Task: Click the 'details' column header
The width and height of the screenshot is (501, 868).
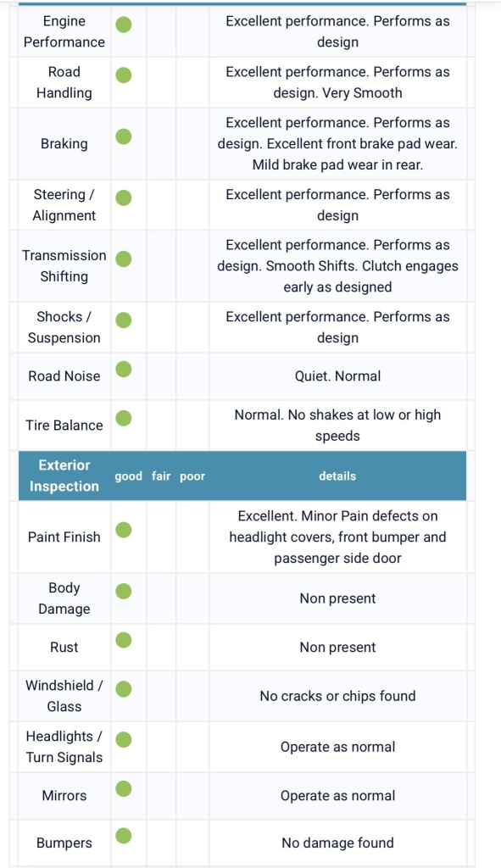Action: [337, 476]
